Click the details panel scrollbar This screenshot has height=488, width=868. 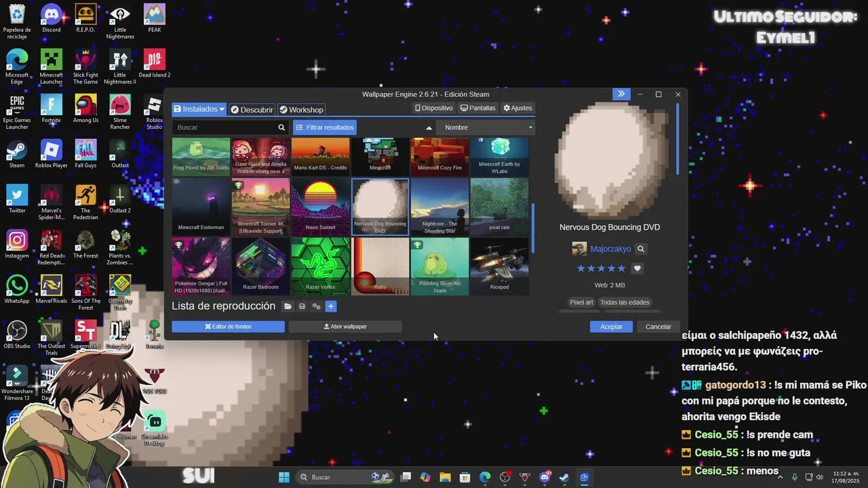click(677, 139)
